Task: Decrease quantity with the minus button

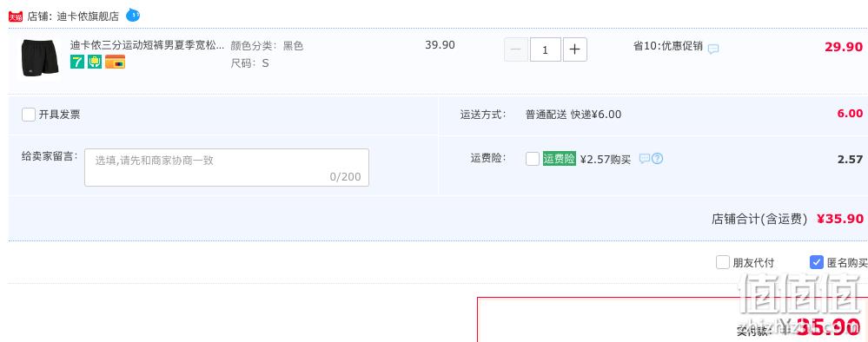Action: [516, 49]
